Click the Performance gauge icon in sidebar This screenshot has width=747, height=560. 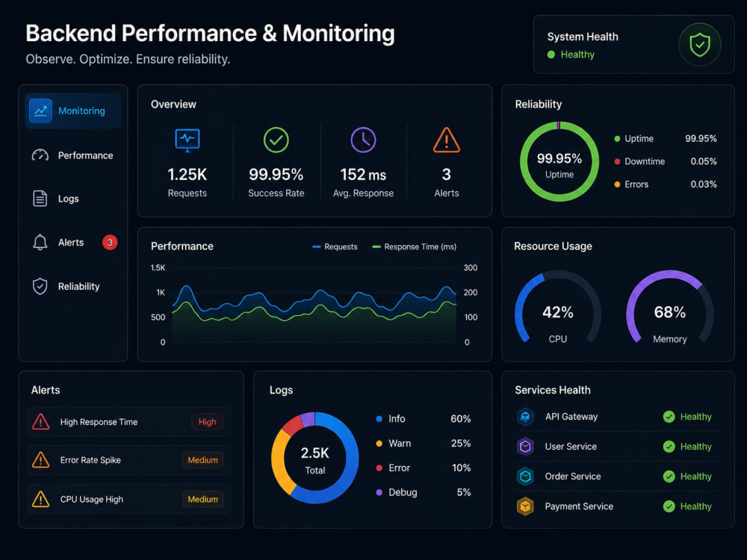[x=40, y=155]
